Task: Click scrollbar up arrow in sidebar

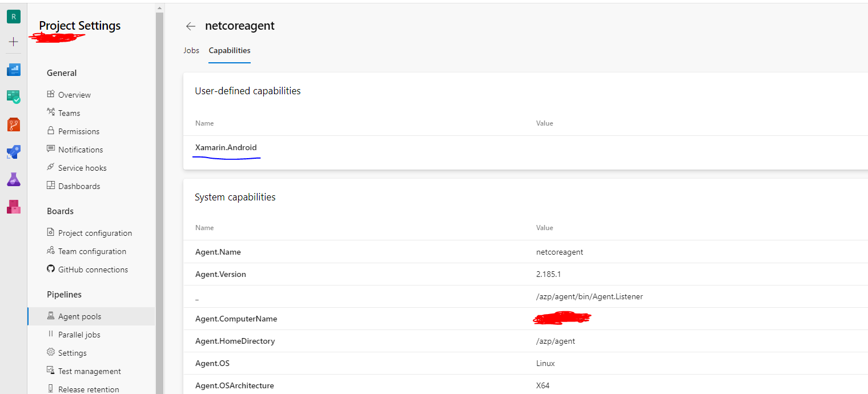Action: click(159, 8)
